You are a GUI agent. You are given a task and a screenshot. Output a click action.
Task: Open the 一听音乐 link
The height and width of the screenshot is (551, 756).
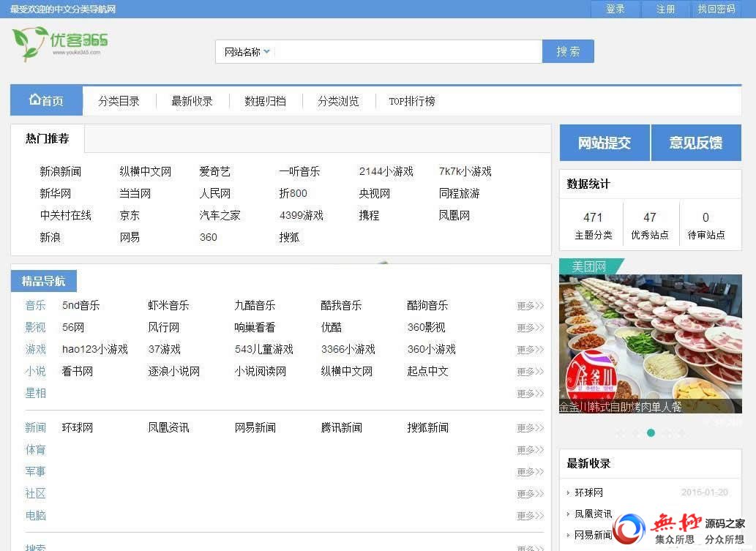click(x=299, y=172)
